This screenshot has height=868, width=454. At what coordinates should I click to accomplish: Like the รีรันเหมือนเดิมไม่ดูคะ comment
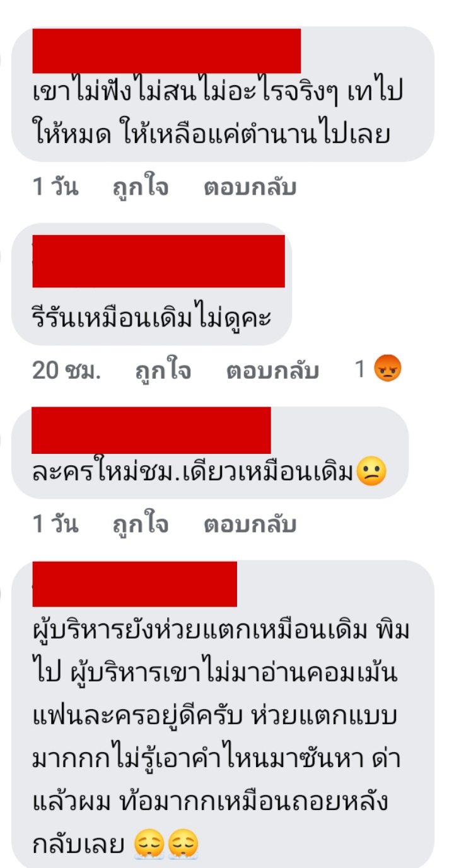pos(163,371)
